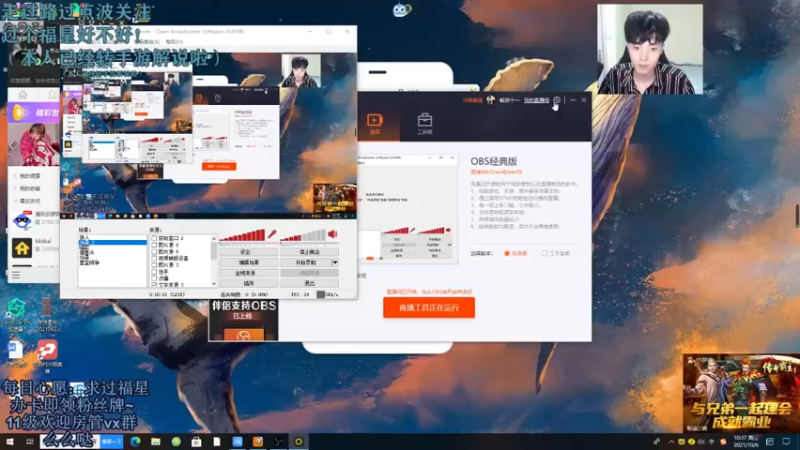Screen dimensions: 800x450
Task: Open the yellow house avatar item in left list
Action: [22, 247]
